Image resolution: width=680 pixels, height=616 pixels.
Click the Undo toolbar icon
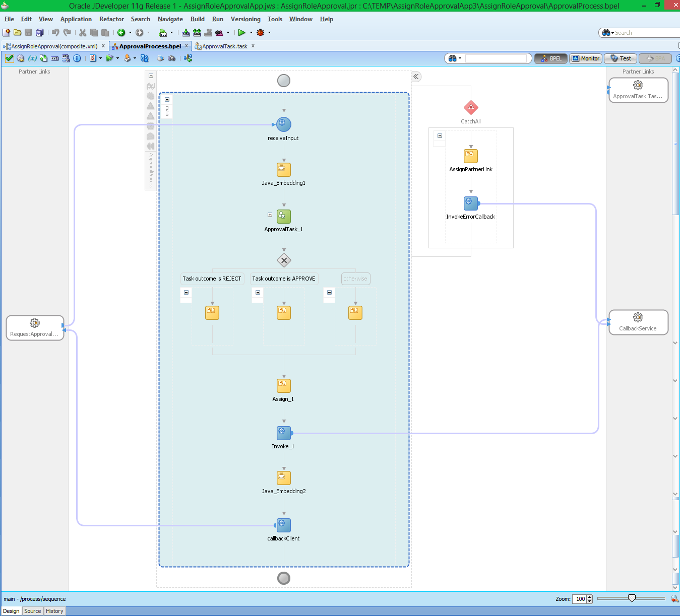click(55, 32)
